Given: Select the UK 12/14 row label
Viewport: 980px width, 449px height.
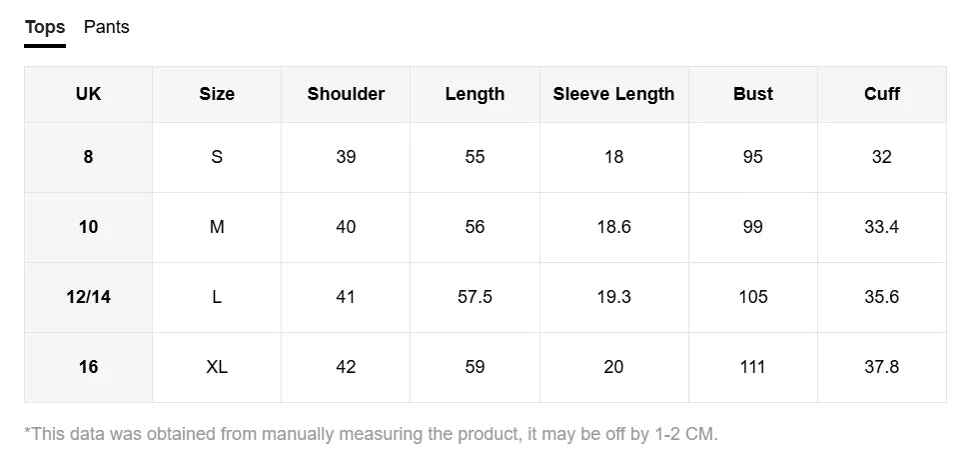Looking at the screenshot, I should pyautogui.click(x=88, y=297).
